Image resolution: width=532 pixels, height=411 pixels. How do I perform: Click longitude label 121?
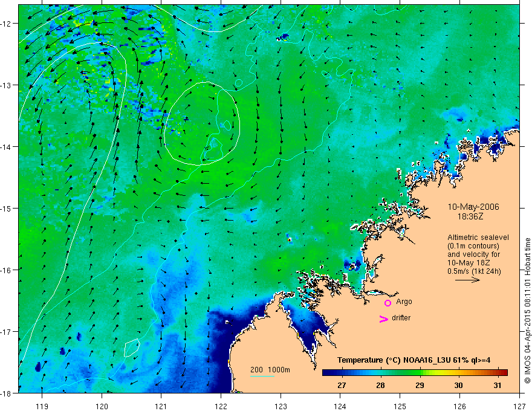[x=161, y=406]
